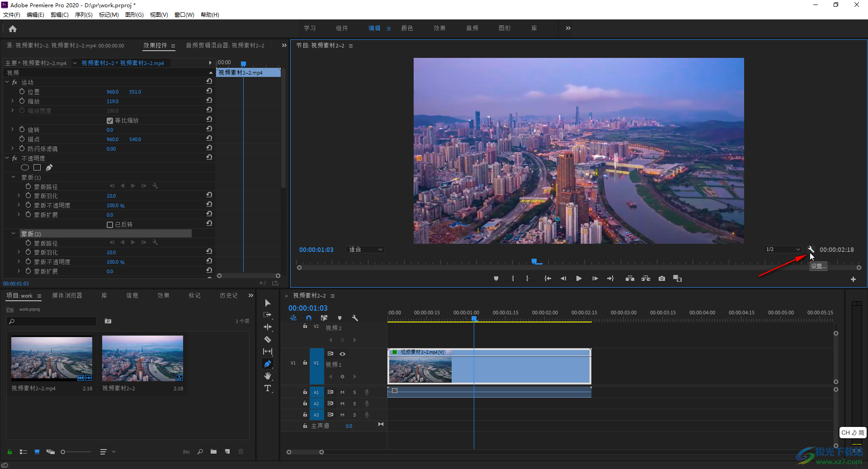868x469 pixels.
Task: Toggle lock on V2 track
Action: click(x=305, y=326)
